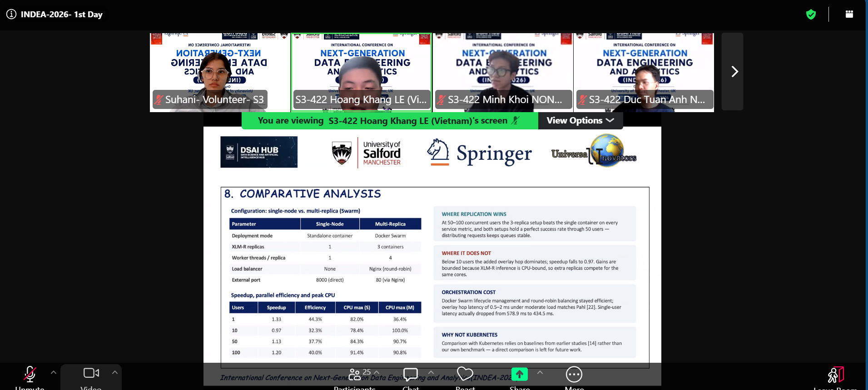Select Hoang Khang LE's video thumbnail
This screenshot has width=868, height=390.
coord(361,72)
